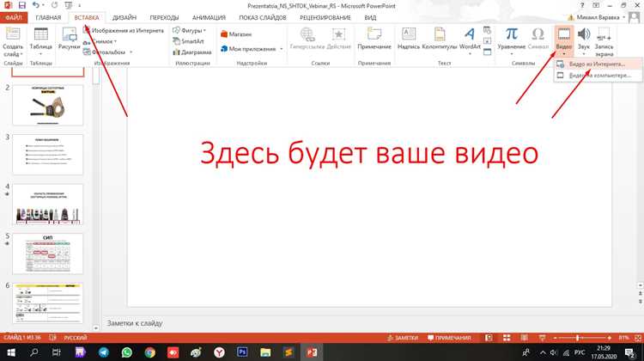Open Chrome from taskbar
The height and width of the screenshot is (361, 644).
click(x=150, y=352)
